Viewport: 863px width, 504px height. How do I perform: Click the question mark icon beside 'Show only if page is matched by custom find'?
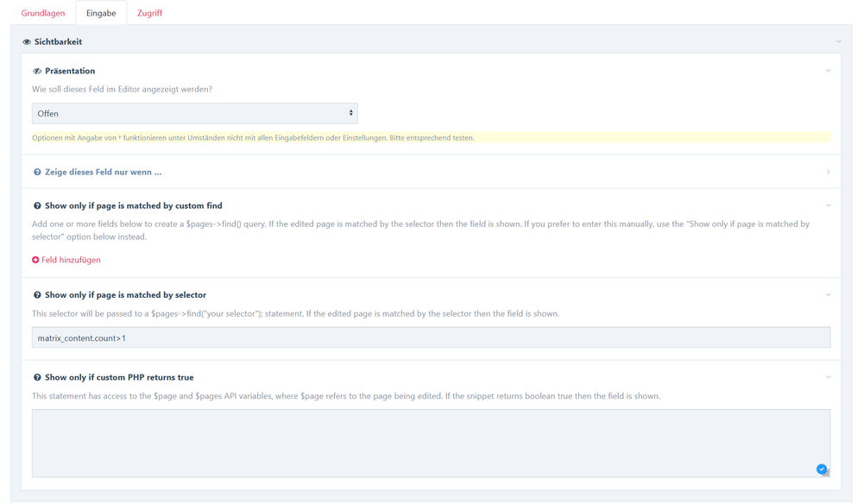click(x=38, y=205)
